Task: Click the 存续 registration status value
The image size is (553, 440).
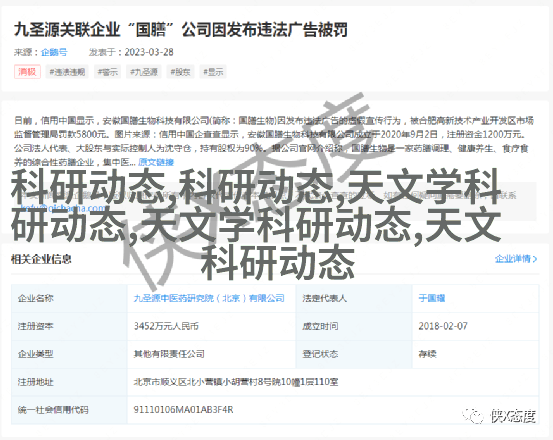Action: pos(427,354)
